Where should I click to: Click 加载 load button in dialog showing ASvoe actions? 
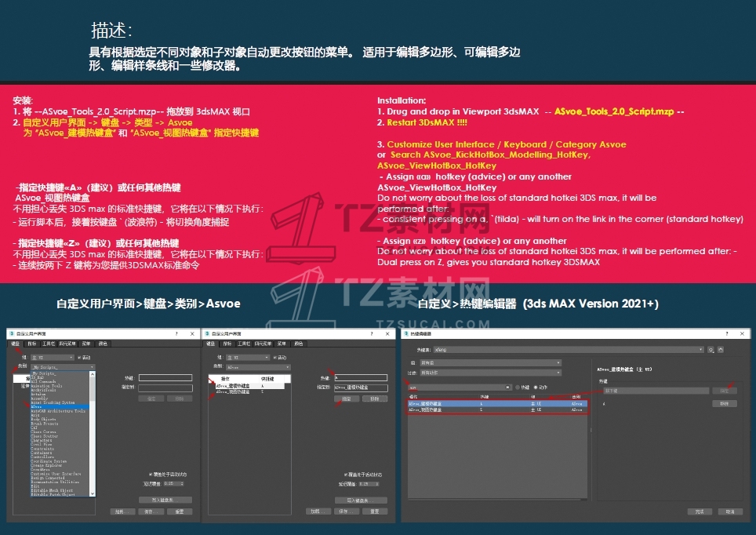point(318,511)
